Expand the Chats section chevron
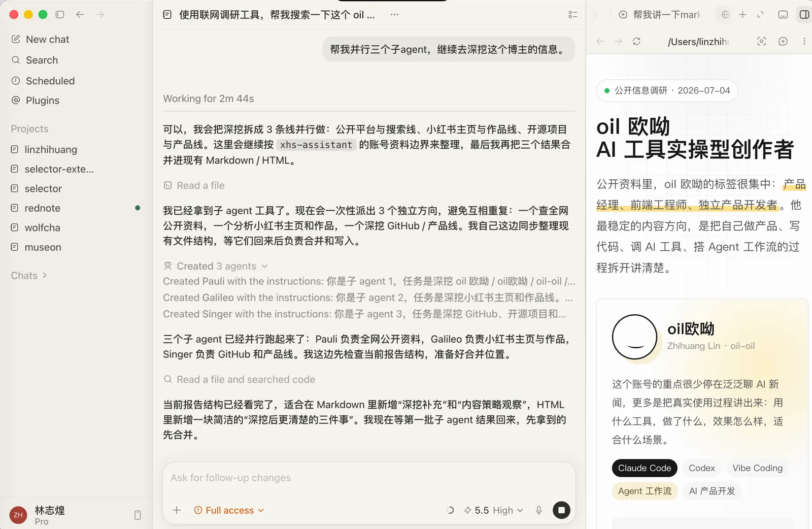The height and width of the screenshot is (529, 812). (x=45, y=275)
